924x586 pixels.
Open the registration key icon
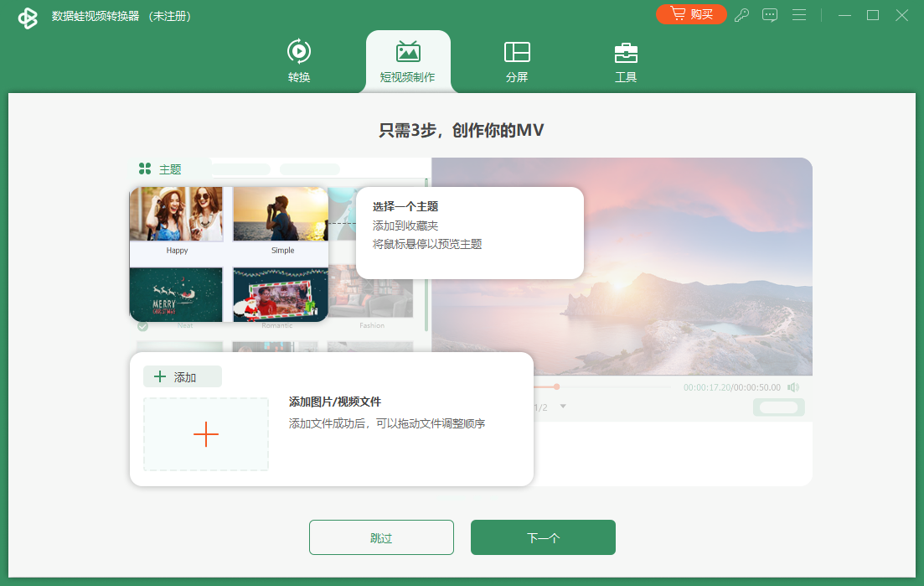coord(741,15)
